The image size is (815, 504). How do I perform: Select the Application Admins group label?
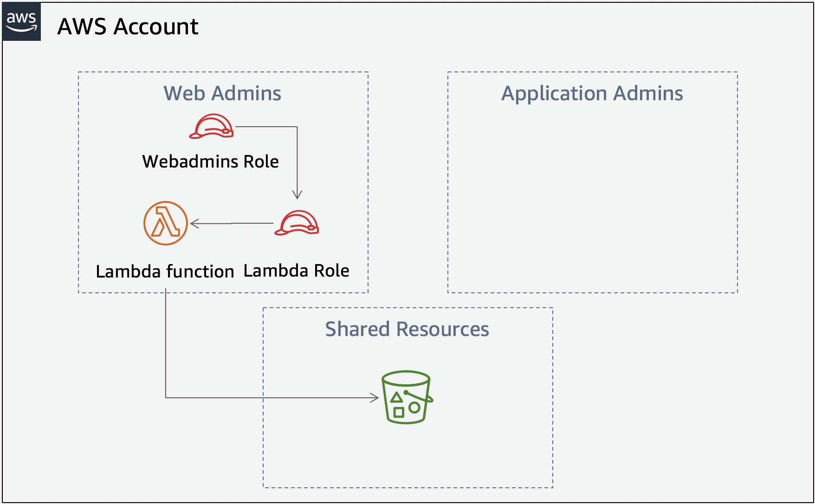click(x=592, y=94)
